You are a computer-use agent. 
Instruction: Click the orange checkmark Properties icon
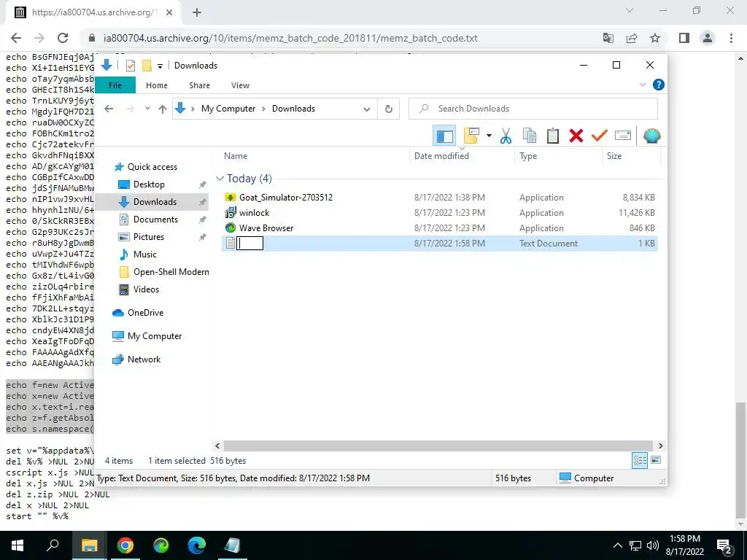pyautogui.click(x=600, y=136)
